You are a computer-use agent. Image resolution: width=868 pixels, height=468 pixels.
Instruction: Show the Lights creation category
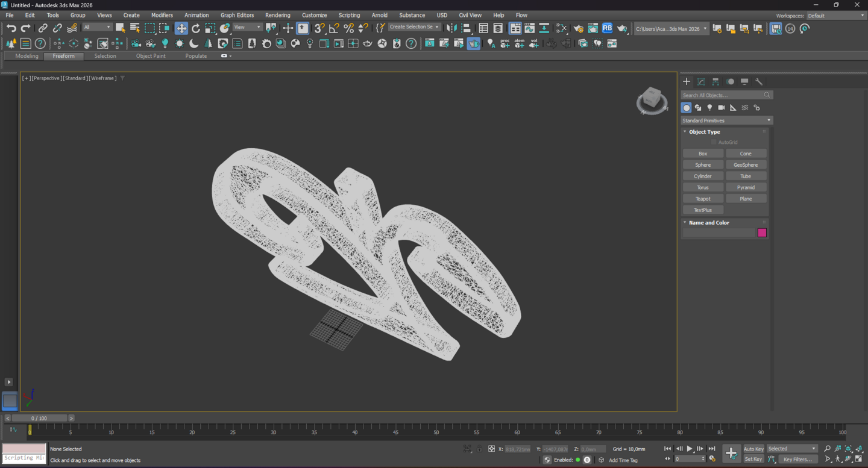(x=709, y=108)
